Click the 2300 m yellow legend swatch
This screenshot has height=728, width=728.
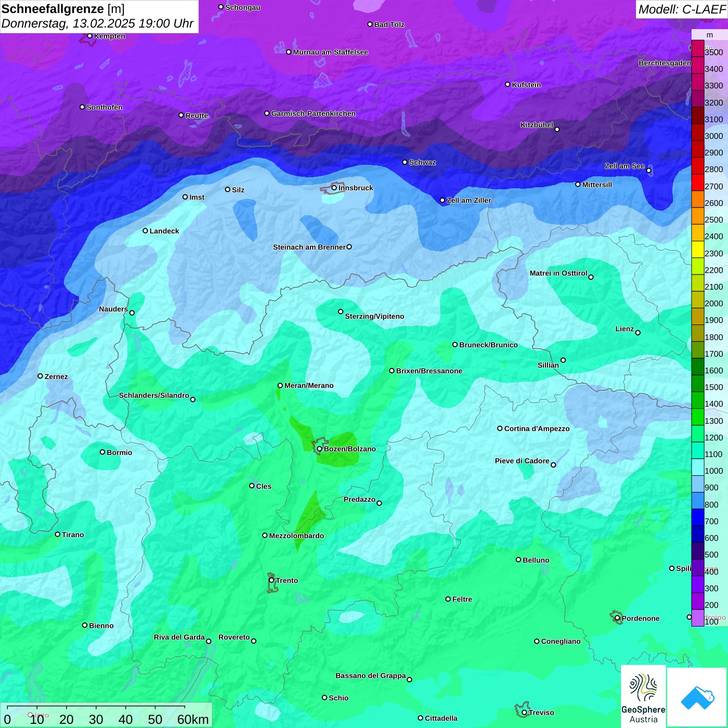click(697, 250)
